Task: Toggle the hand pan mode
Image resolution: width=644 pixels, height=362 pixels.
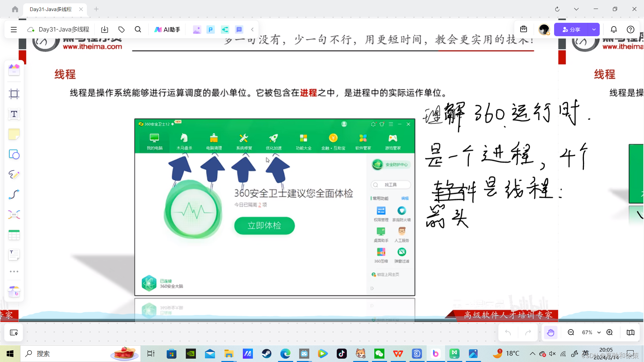Action: 550,333
